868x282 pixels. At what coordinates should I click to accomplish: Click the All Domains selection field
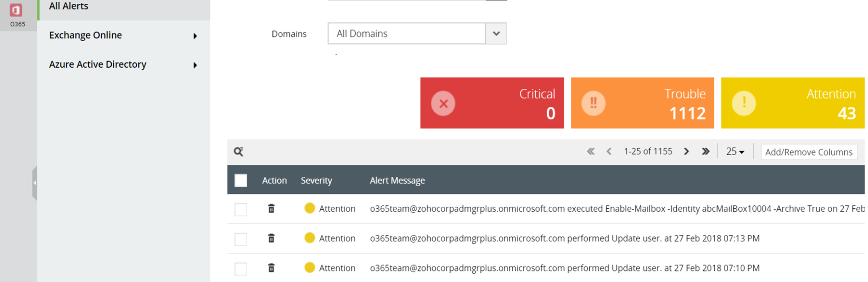click(407, 33)
